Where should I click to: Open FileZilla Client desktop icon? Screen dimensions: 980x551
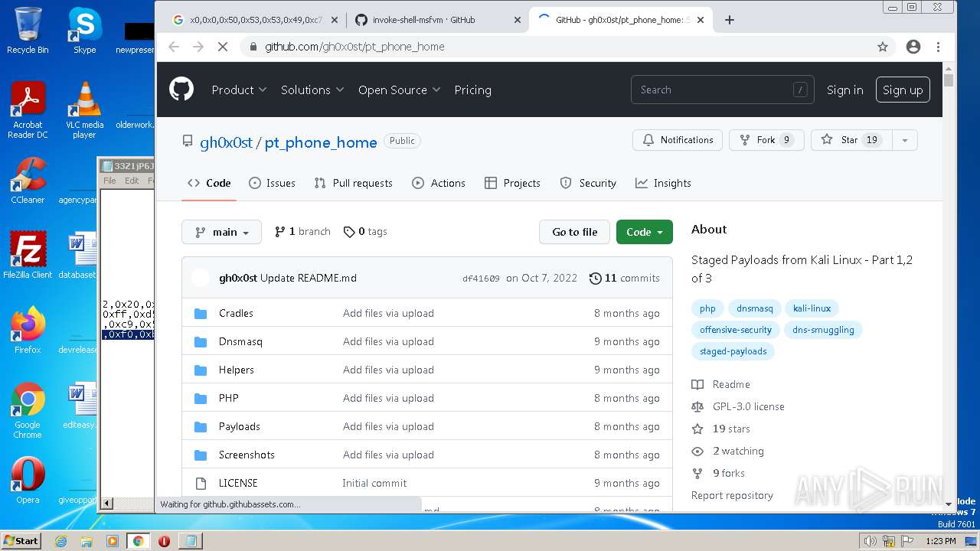[28, 256]
